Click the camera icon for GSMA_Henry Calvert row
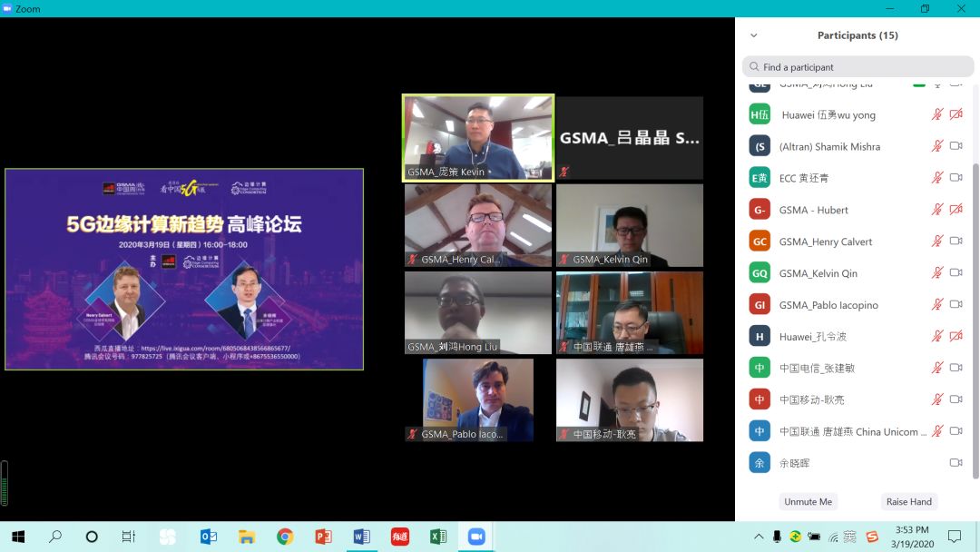 (x=956, y=241)
